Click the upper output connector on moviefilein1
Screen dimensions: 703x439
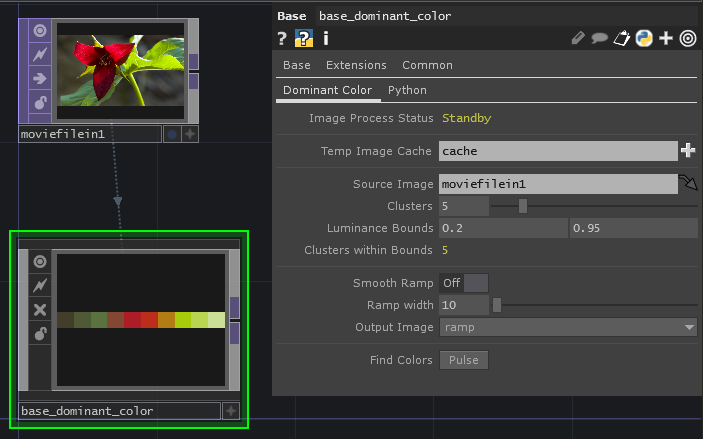point(194,61)
